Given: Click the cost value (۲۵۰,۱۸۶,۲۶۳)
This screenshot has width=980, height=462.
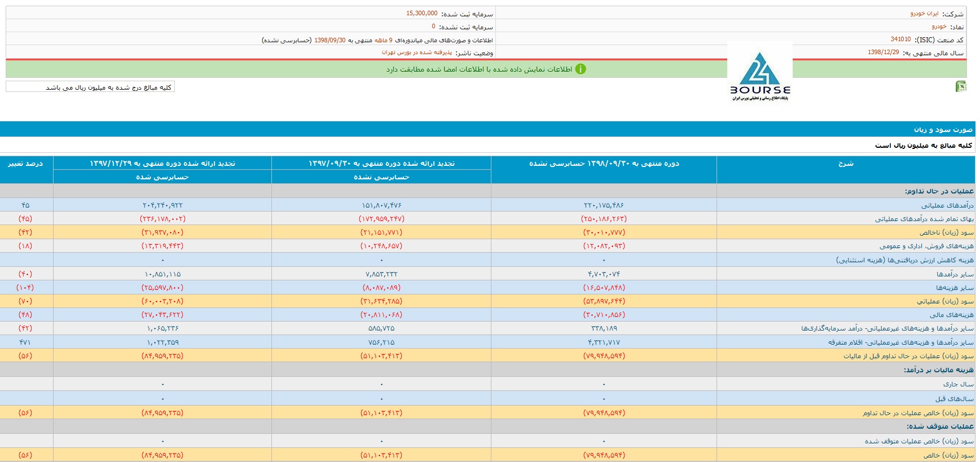Looking at the screenshot, I should [604, 219].
